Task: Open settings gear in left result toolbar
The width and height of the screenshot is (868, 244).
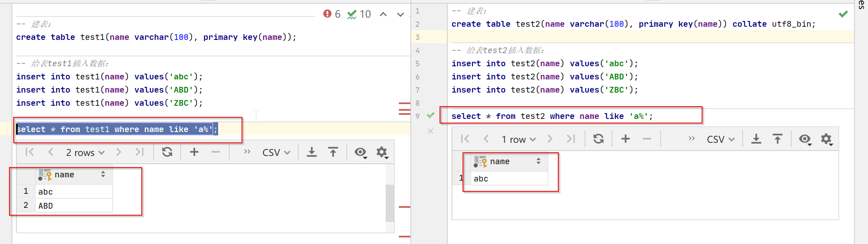Action: tap(382, 152)
